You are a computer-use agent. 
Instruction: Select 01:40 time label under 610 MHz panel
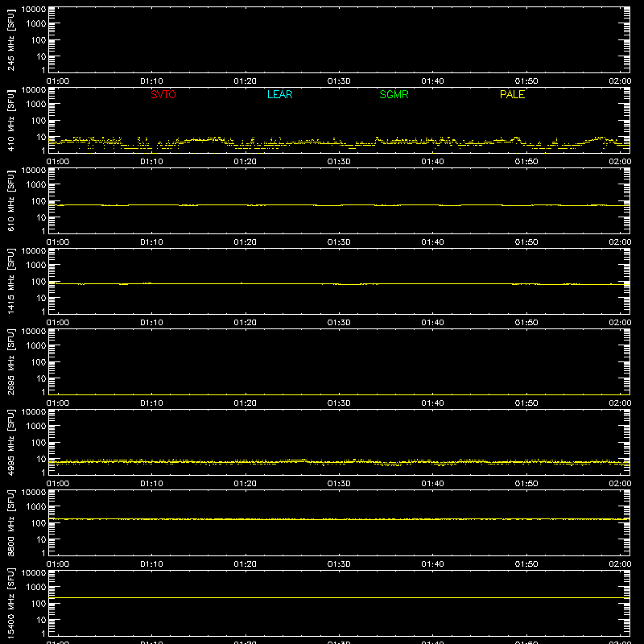432,242
